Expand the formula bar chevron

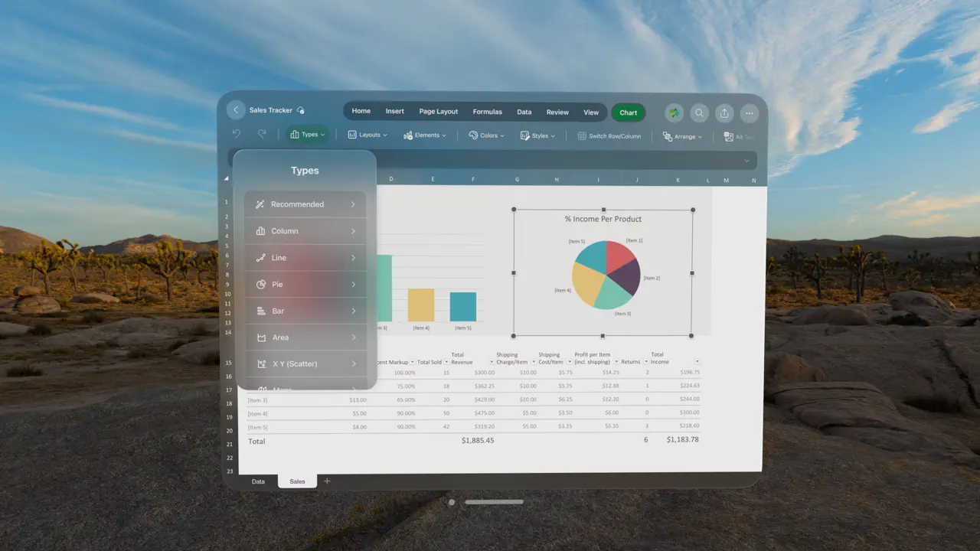(747, 161)
